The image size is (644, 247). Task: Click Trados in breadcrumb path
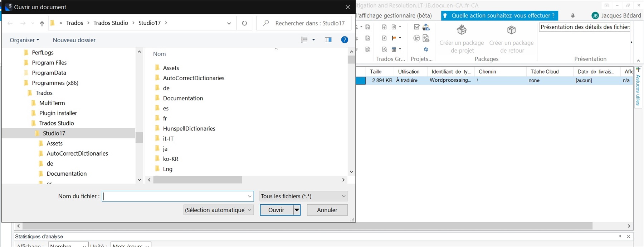tap(74, 23)
